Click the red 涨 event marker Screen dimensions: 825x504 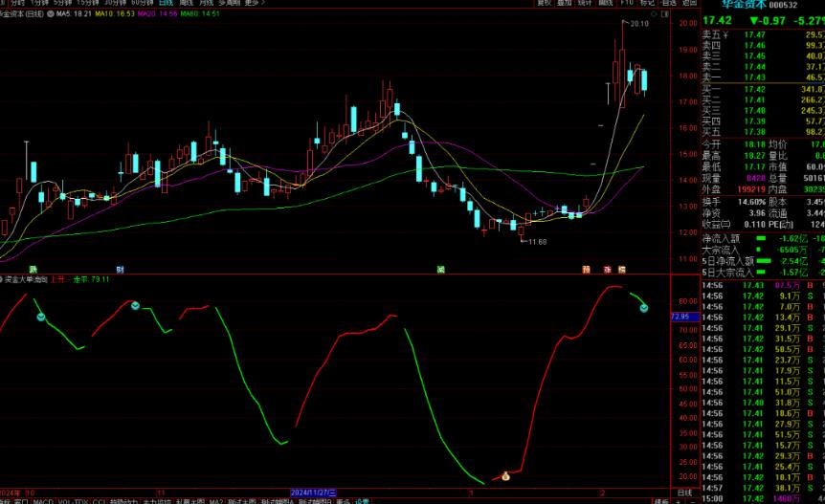607,269
